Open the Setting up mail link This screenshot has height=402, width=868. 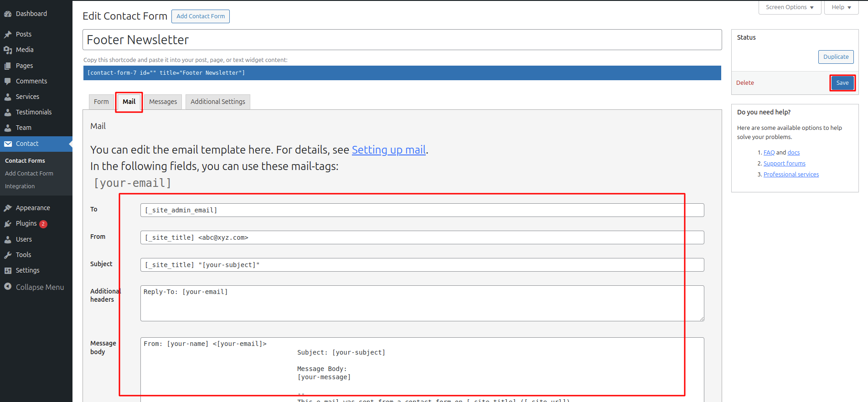[x=389, y=150]
